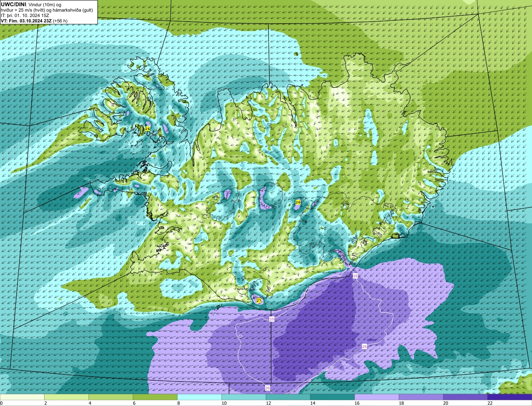The image size is (532, 406).
Task: Select the olive green 6–8 m/s legend swatch
Action: [155, 397]
